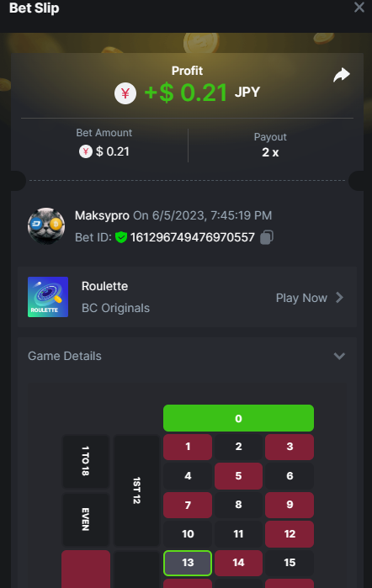Click the Roulette game thumbnail
The height and width of the screenshot is (588, 372).
pos(48,297)
